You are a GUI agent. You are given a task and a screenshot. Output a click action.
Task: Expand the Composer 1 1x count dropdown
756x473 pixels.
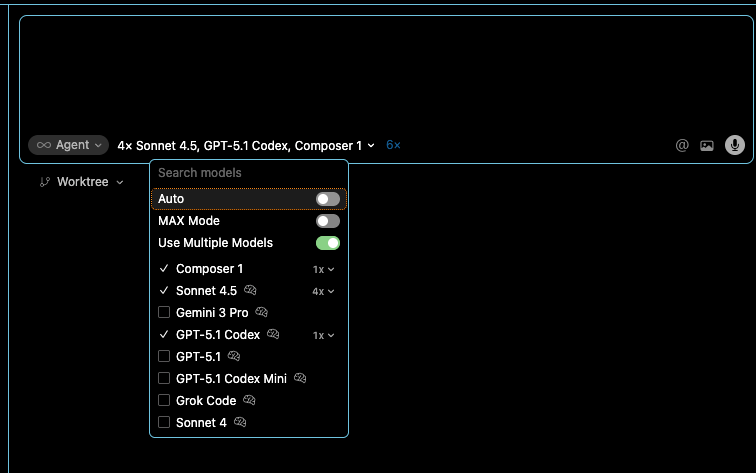pos(323,269)
